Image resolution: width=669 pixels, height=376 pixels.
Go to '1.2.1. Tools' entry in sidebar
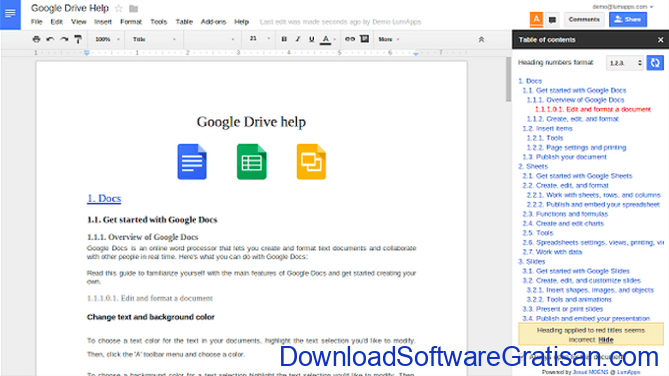tap(545, 138)
